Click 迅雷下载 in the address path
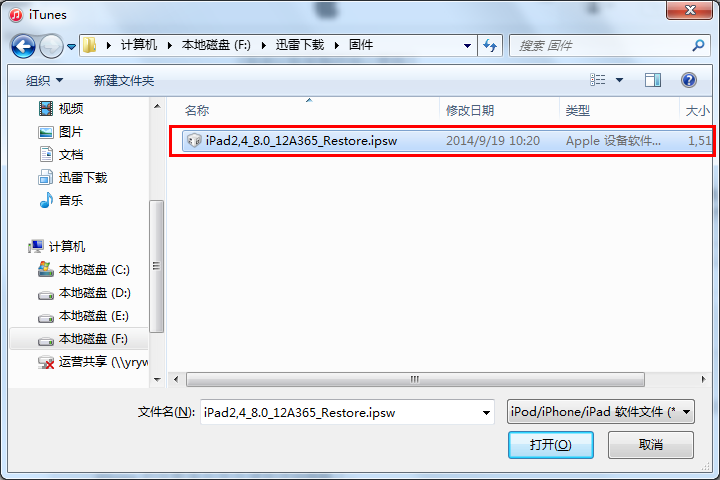Screen dimensions: 720x480 300,45
